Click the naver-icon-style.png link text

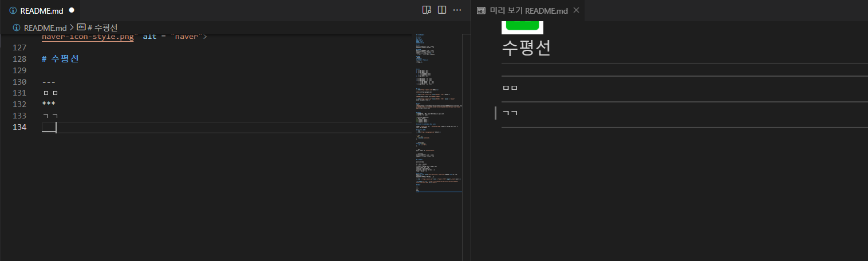[88, 37]
